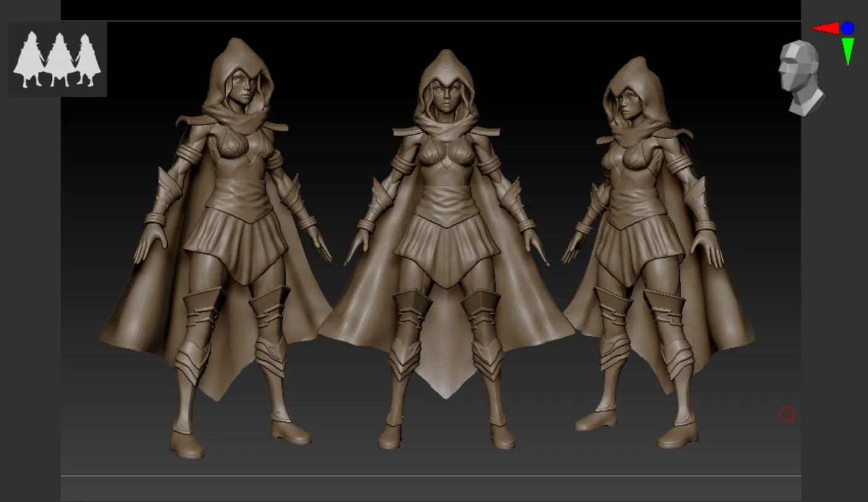Click the gray head orientation gizmo
868x502 pixels.
(x=799, y=77)
